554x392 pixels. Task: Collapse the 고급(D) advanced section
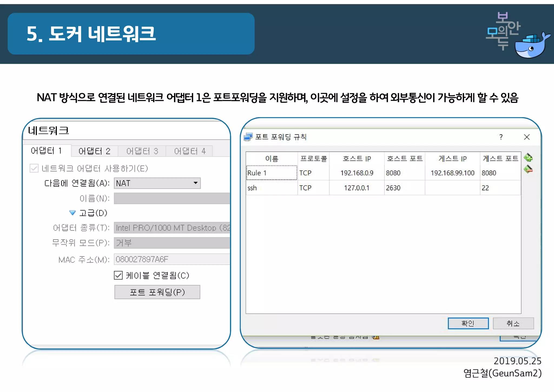72,213
